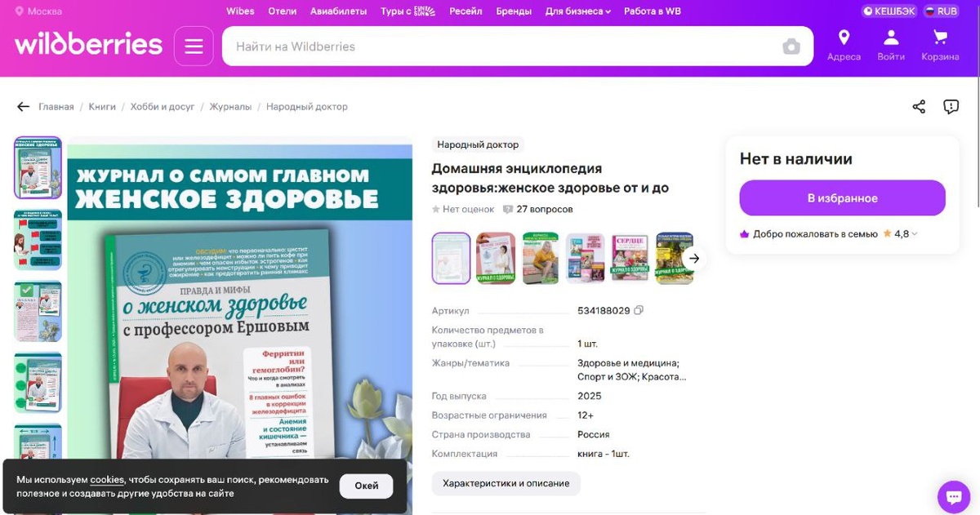Open Характеристики и описание
The height and width of the screenshot is (515, 980).
pyautogui.click(x=506, y=483)
